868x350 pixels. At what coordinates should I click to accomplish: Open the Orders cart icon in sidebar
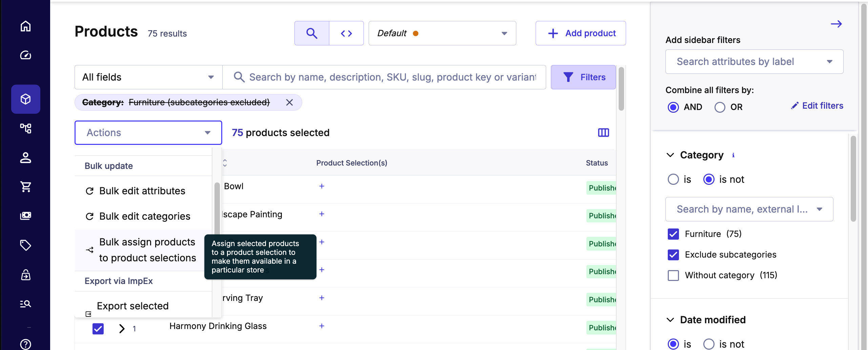pyautogui.click(x=26, y=187)
